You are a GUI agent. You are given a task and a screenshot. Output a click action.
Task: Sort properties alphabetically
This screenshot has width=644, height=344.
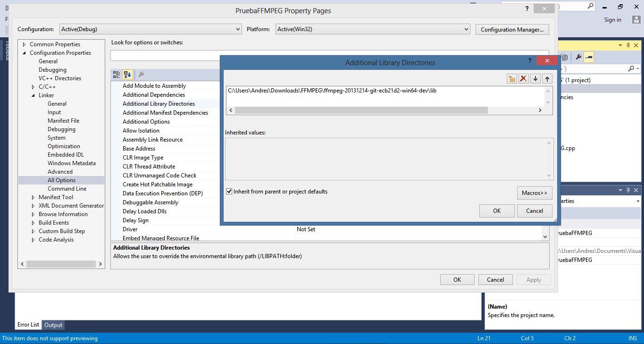(x=127, y=75)
